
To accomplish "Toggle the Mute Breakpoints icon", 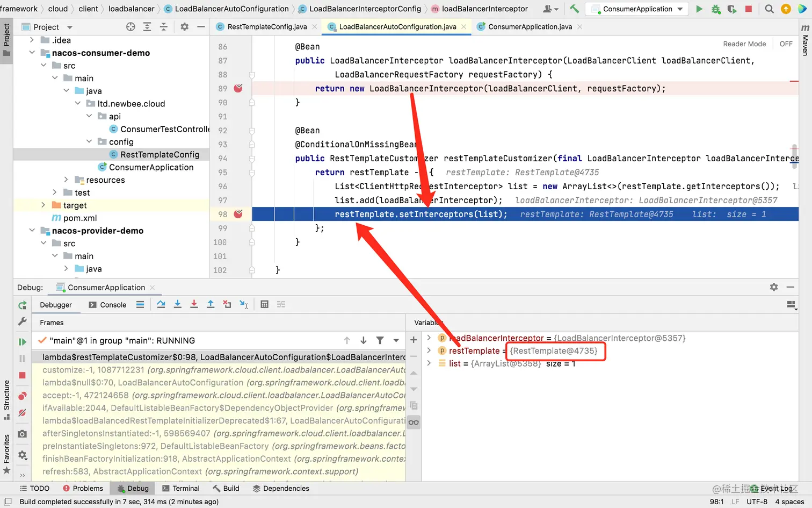I will coord(22,413).
